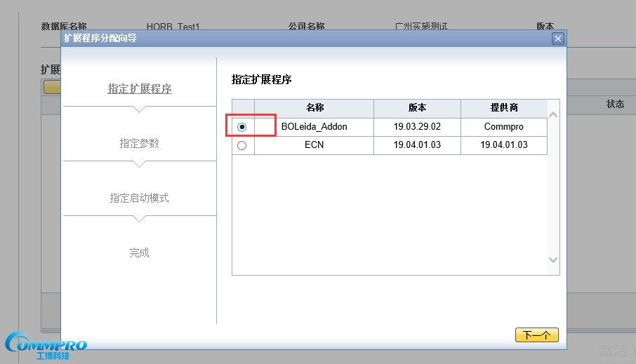Sort by the 版本 column header
The image size is (636, 364).
pos(417,108)
